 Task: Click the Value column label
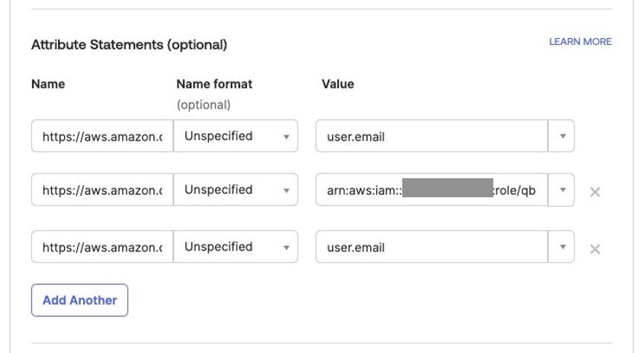pyautogui.click(x=337, y=84)
